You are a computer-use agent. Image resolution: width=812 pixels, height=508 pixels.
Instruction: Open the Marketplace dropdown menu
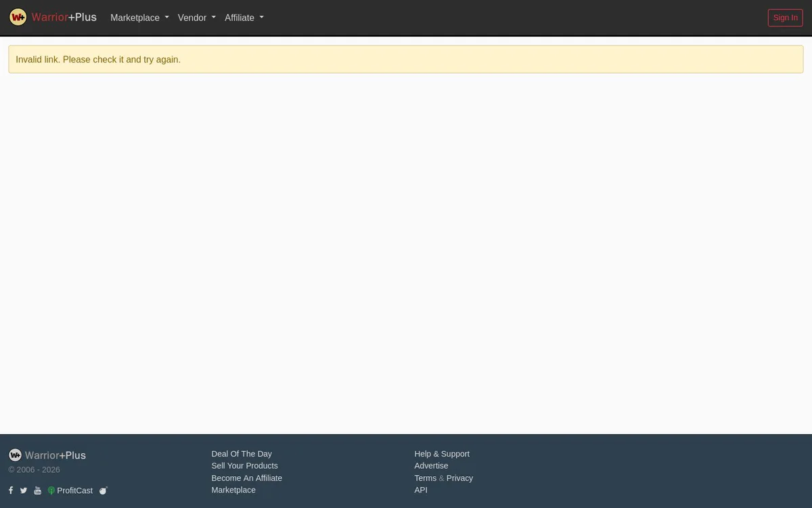pyautogui.click(x=139, y=18)
